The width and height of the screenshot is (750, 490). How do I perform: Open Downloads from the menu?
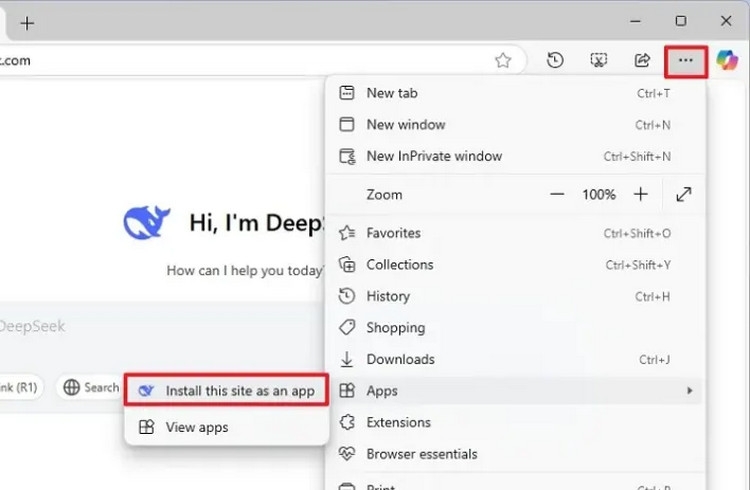(515, 359)
